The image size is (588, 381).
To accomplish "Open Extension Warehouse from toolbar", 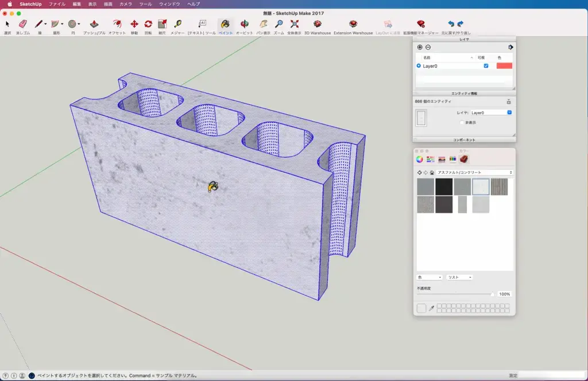I will pos(353,24).
